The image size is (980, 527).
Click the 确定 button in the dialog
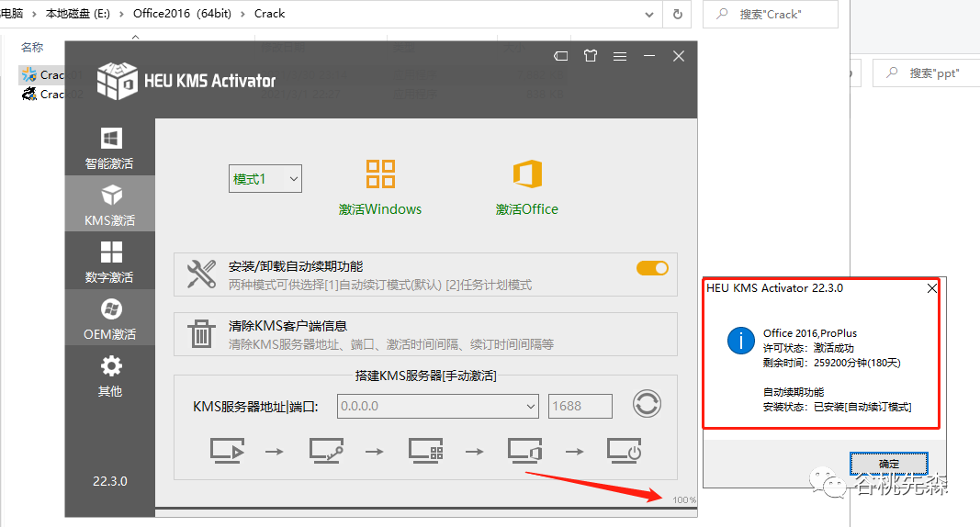[889, 464]
